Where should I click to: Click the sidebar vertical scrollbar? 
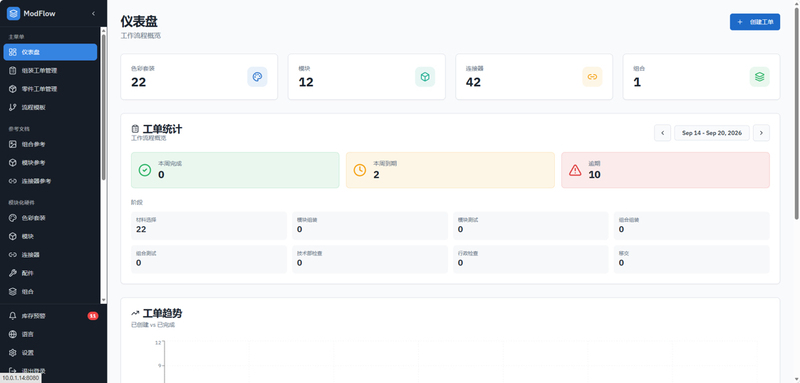coord(104,107)
